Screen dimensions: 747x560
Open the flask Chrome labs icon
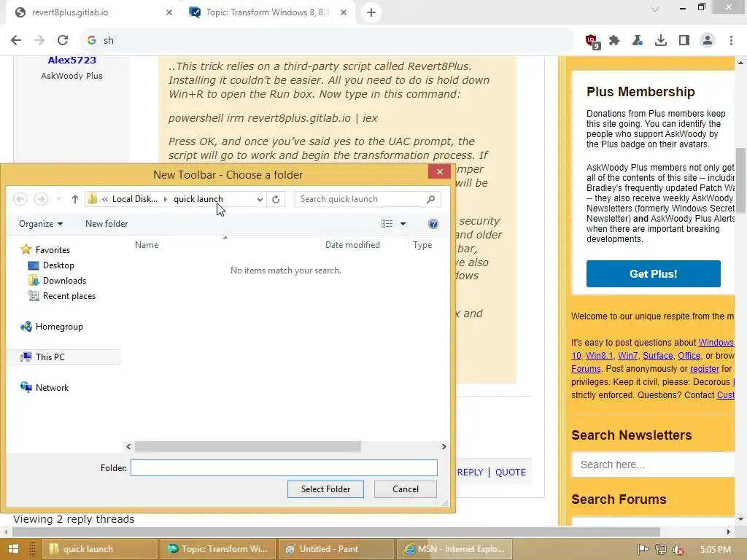pyautogui.click(x=638, y=41)
